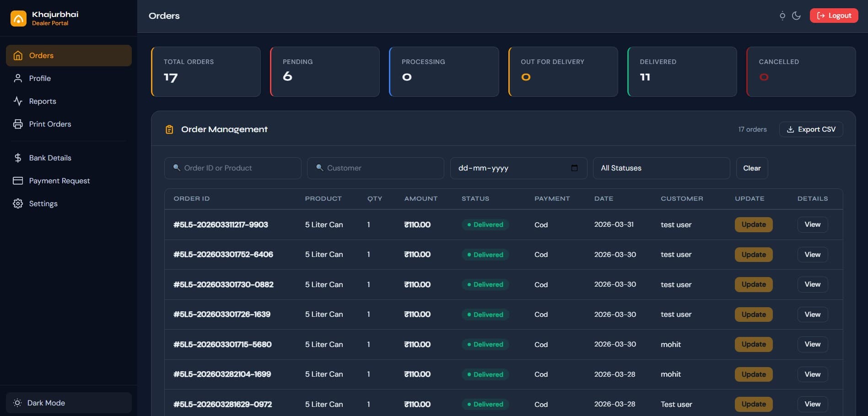Click the Reports activity icon
Screen dimensions: 868x416
tap(18, 101)
